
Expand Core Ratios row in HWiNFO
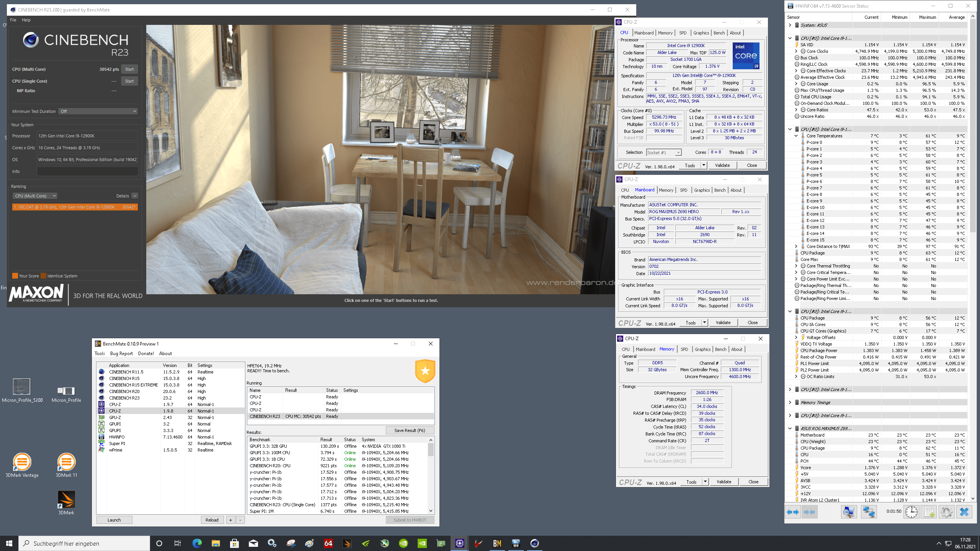(796, 110)
